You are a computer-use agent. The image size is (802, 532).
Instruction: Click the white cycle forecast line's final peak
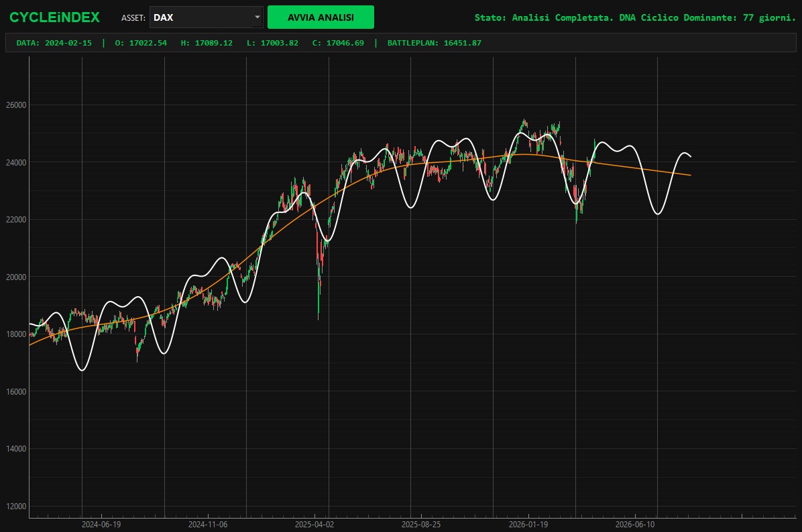point(684,153)
